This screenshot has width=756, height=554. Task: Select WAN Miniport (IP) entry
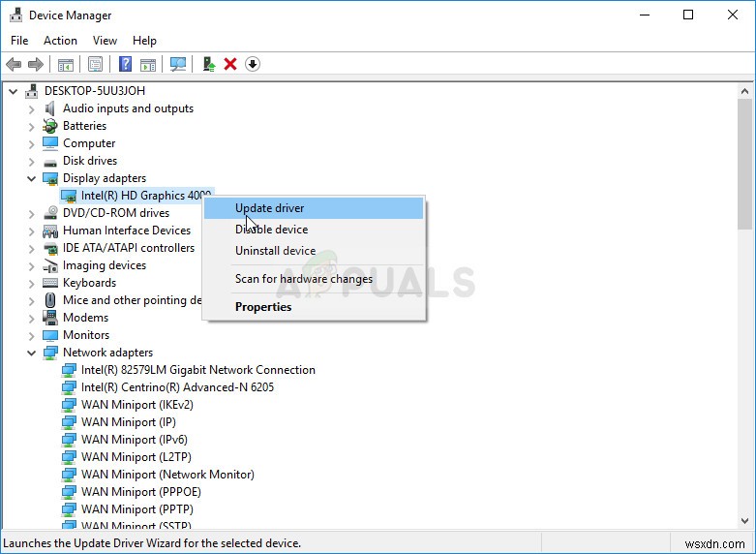[x=128, y=421]
